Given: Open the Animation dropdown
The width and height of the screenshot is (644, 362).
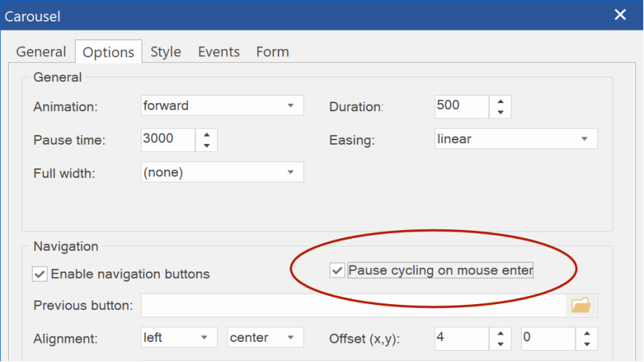Looking at the screenshot, I should (222, 105).
